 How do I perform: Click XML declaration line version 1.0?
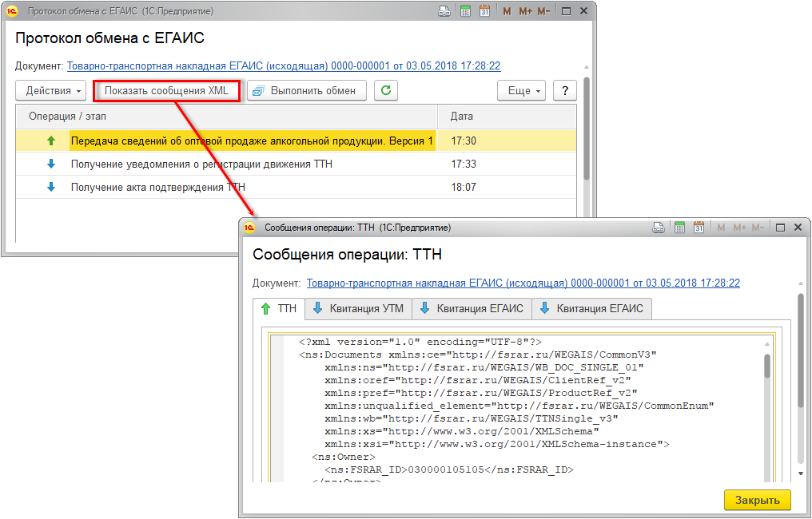[420, 342]
